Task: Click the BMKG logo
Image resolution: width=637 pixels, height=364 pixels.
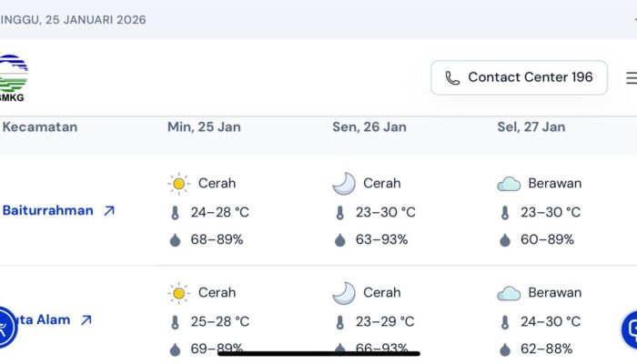Action: click(x=13, y=77)
